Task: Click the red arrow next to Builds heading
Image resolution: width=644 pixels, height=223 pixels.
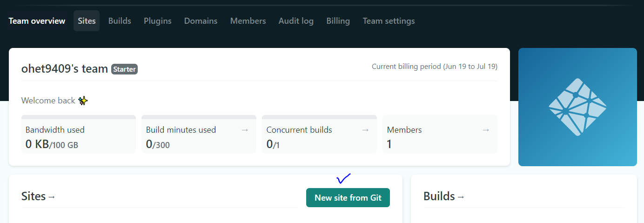Action: [x=461, y=197]
